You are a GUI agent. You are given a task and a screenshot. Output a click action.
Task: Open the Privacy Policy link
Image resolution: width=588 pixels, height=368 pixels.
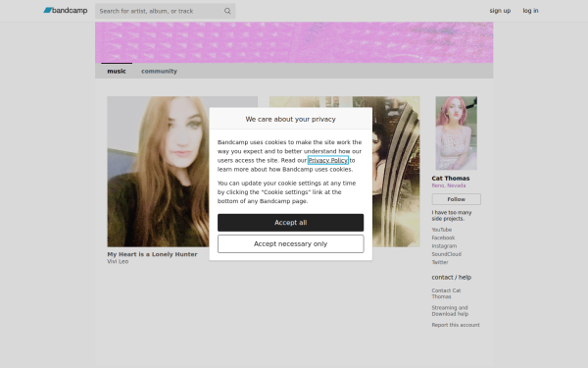pyautogui.click(x=328, y=160)
